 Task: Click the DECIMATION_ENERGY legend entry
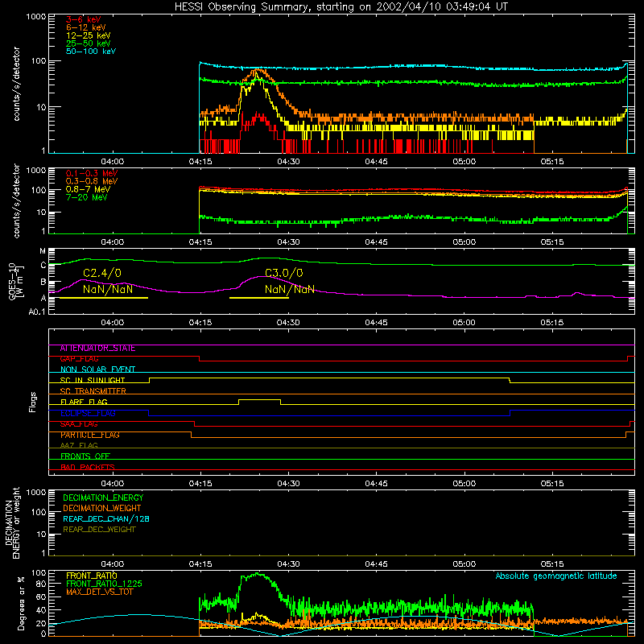click(103, 497)
